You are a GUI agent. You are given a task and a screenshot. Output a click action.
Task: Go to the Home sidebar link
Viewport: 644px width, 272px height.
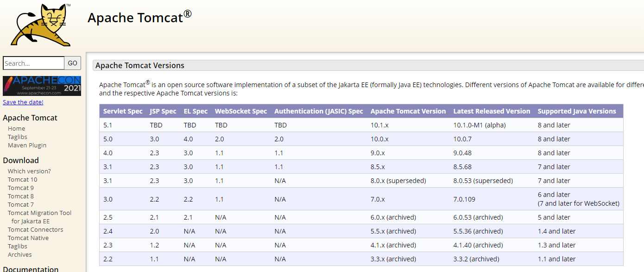click(x=17, y=128)
